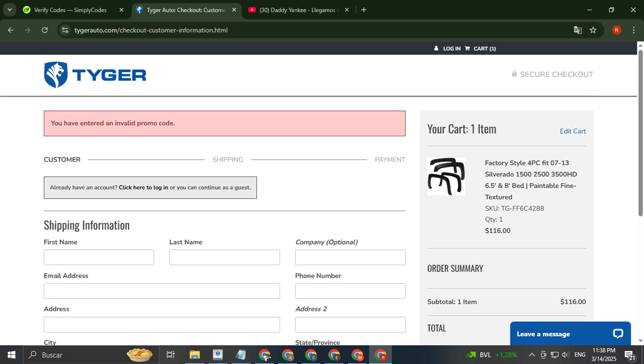Bookmark this page with the star

tap(593, 30)
